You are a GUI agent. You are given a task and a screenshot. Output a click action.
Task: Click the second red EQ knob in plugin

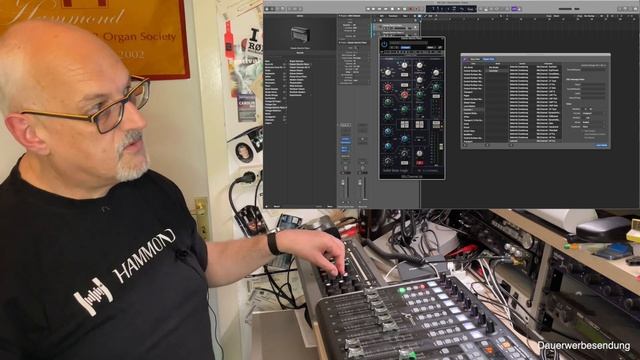tap(404, 95)
